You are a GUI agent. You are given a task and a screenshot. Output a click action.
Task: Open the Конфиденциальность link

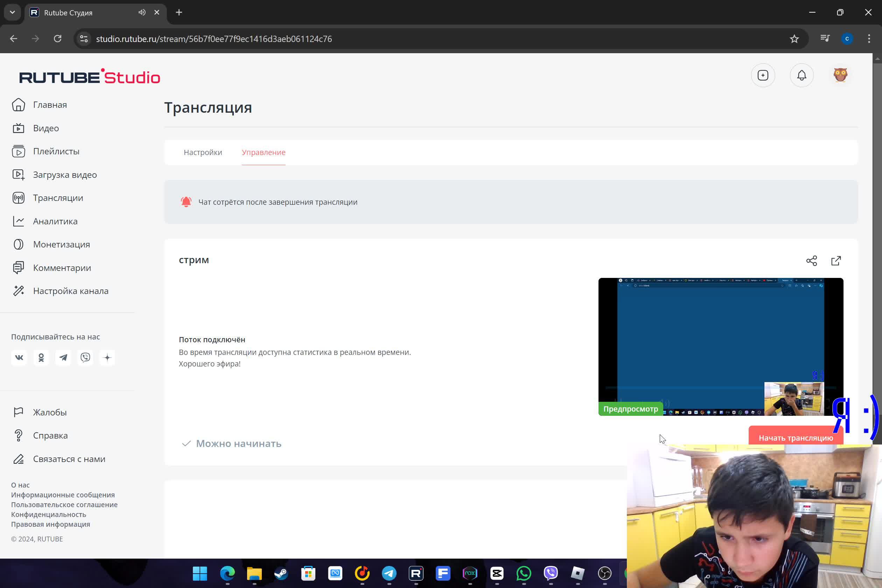[x=48, y=514]
